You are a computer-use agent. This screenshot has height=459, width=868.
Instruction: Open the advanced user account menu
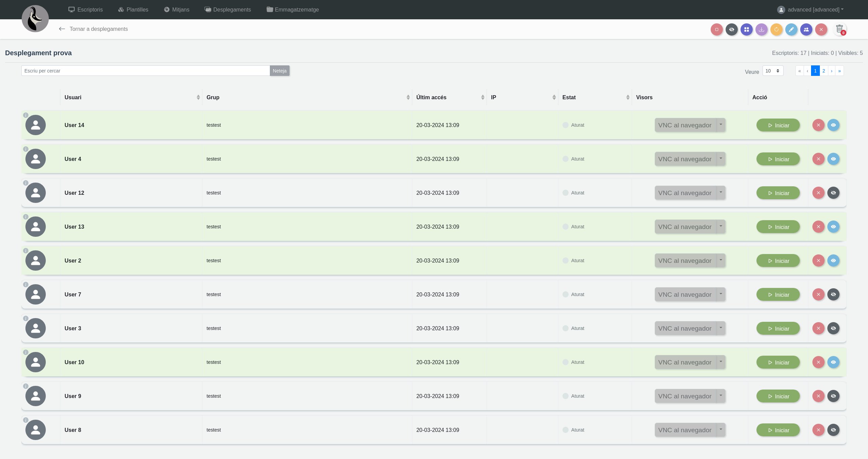tap(810, 9)
